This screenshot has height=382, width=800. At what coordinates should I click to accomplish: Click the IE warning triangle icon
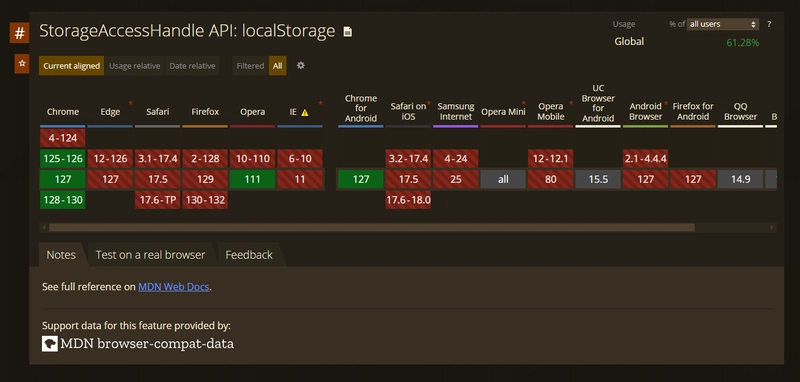[x=305, y=113]
